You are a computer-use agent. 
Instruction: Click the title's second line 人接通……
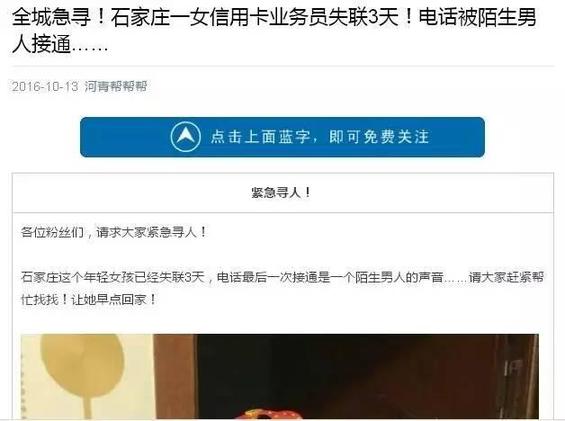pyautogui.click(x=60, y=45)
